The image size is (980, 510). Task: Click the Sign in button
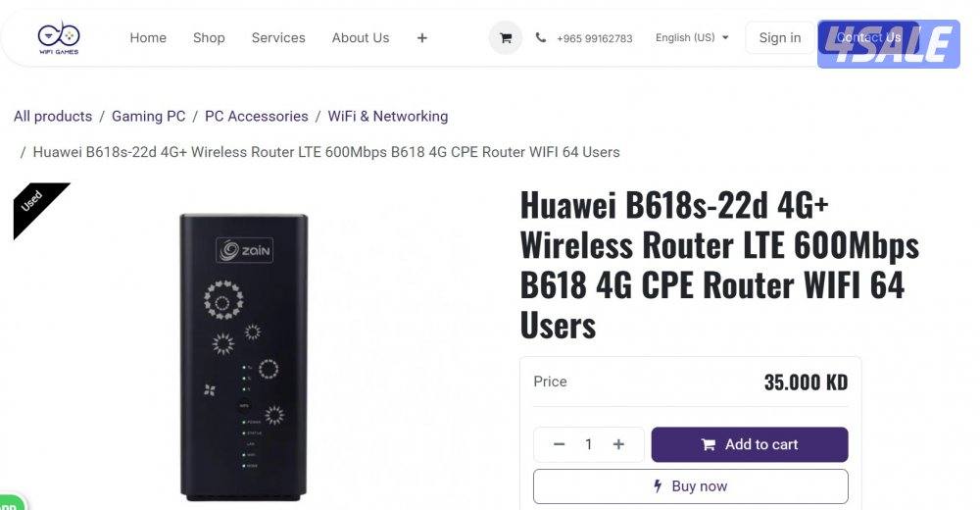pos(780,37)
